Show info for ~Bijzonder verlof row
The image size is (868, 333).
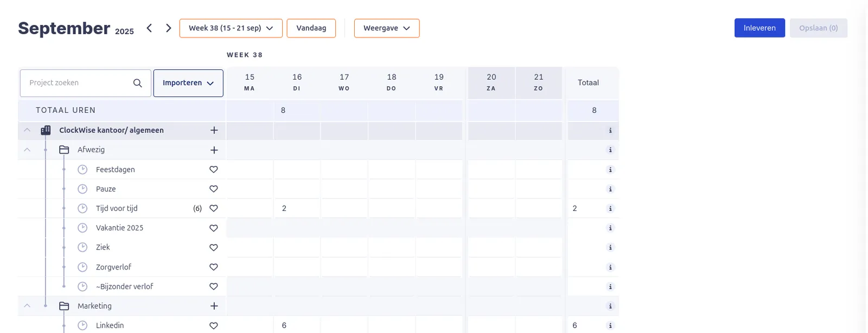coord(610,286)
